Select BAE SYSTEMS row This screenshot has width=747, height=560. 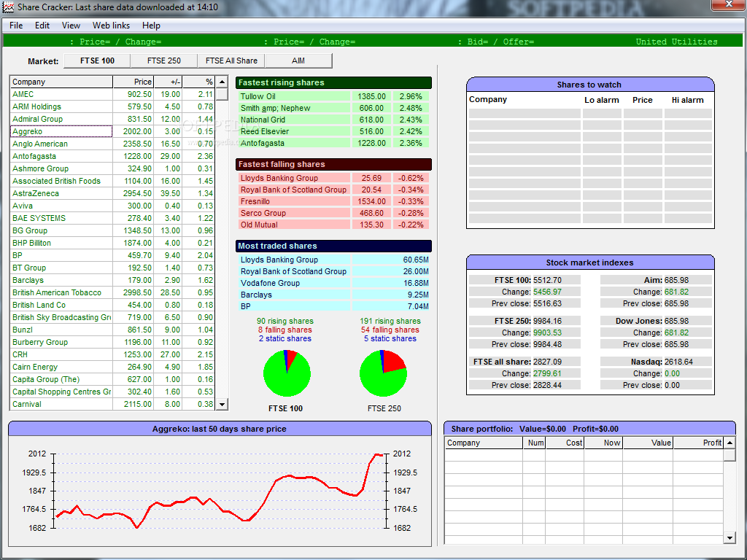click(x=113, y=218)
